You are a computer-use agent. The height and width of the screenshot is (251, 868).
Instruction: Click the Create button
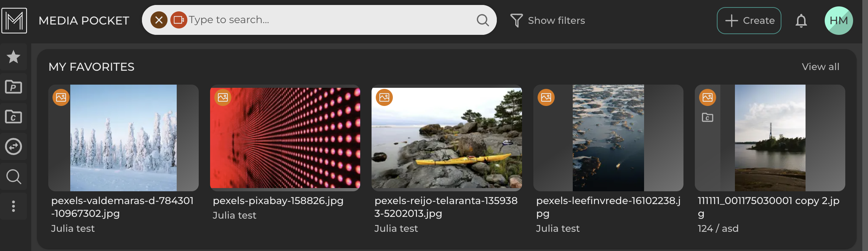pyautogui.click(x=749, y=20)
